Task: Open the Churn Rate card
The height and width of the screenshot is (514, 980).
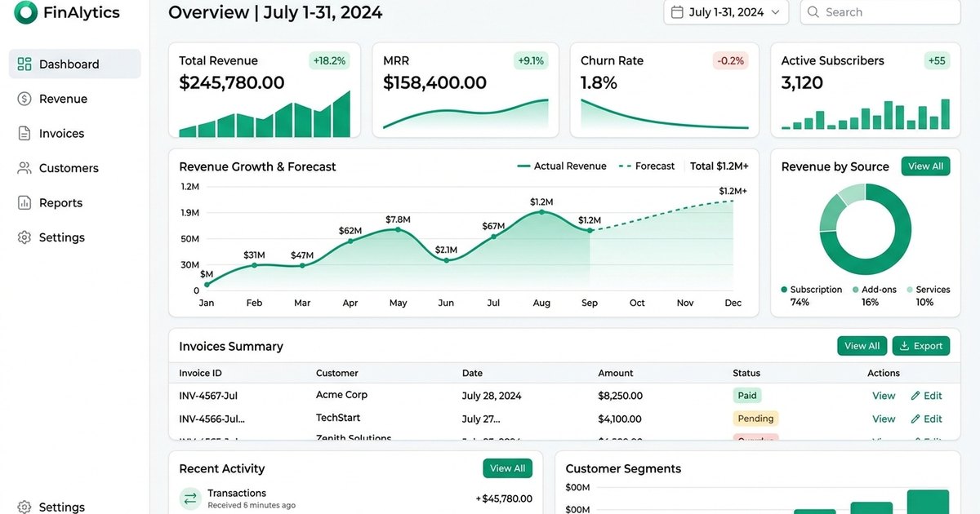Action: (664, 91)
